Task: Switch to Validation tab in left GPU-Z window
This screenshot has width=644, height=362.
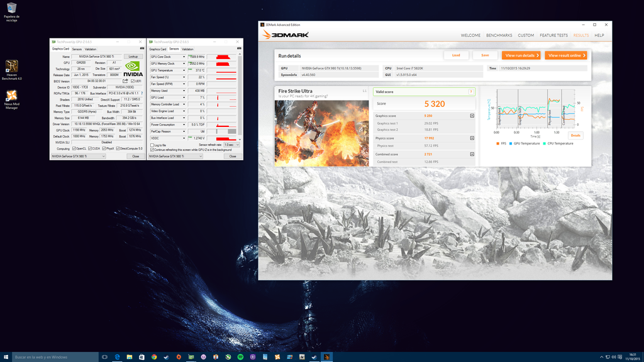Action: [x=91, y=49]
